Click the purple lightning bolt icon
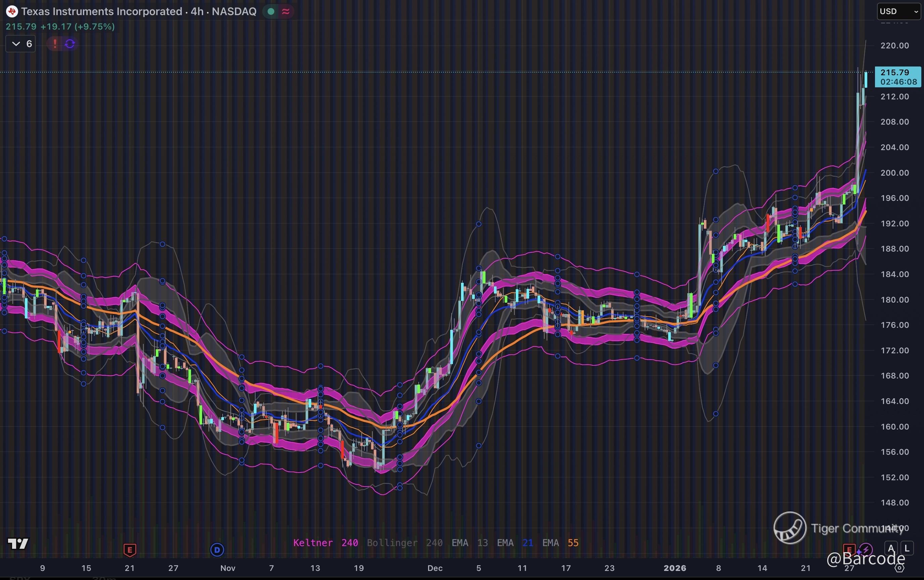The width and height of the screenshot is (924, 580). (866, 549)
